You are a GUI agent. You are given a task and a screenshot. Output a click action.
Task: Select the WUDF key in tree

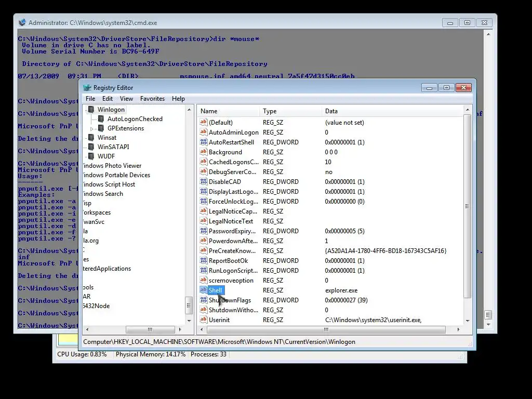(x=106, y=156)
